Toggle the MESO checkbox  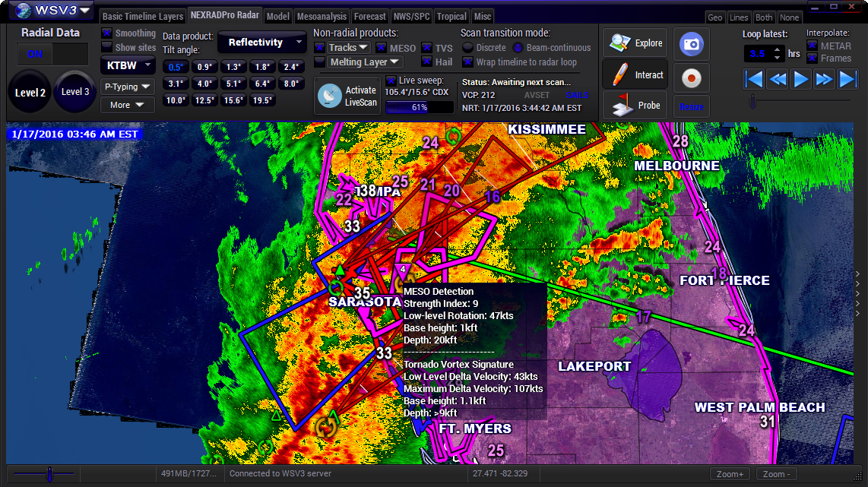coord(381,48)
